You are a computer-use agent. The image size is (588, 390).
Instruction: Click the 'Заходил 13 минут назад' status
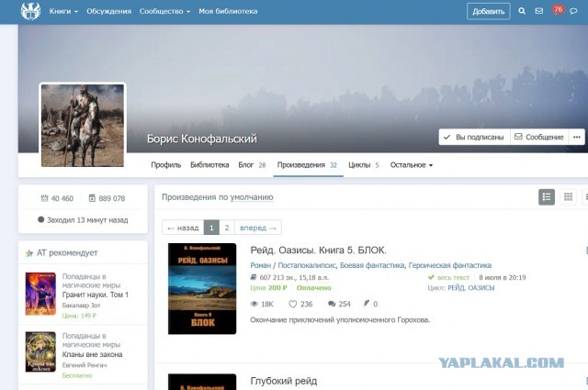point(83,220)
